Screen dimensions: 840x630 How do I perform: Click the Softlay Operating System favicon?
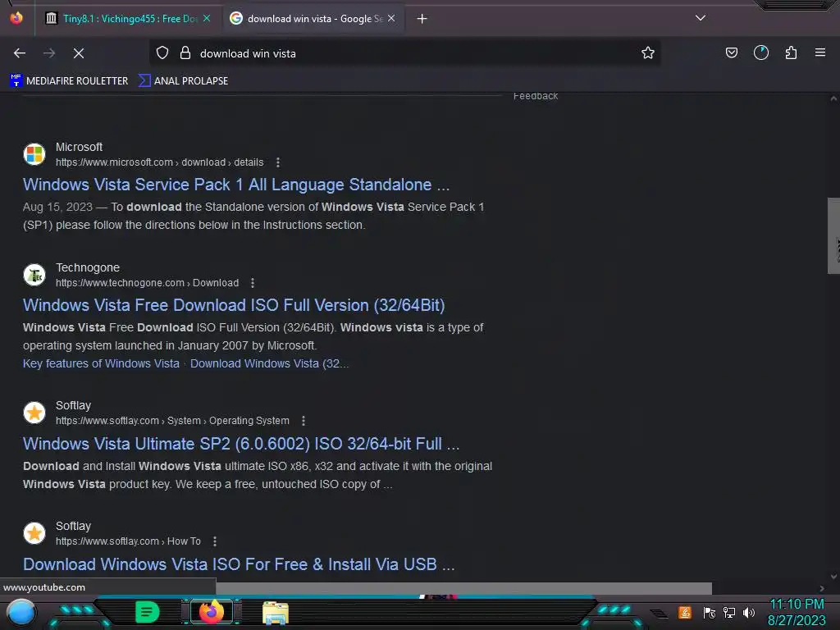(34, 413)
